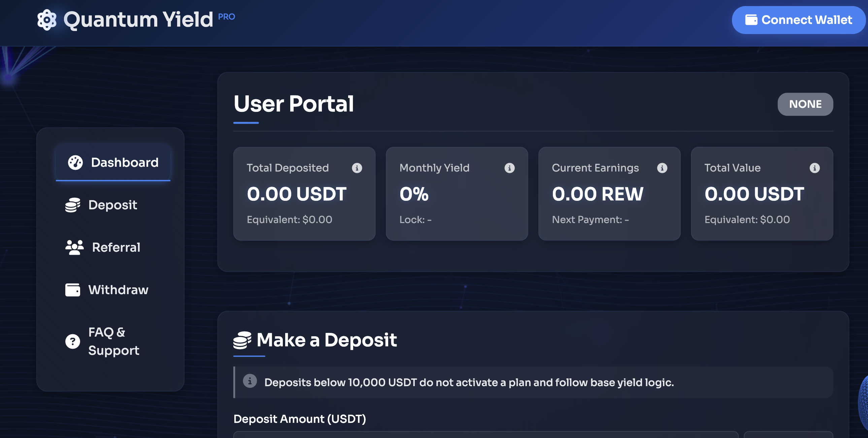Open the Dashboard section

tap(113, 162)
